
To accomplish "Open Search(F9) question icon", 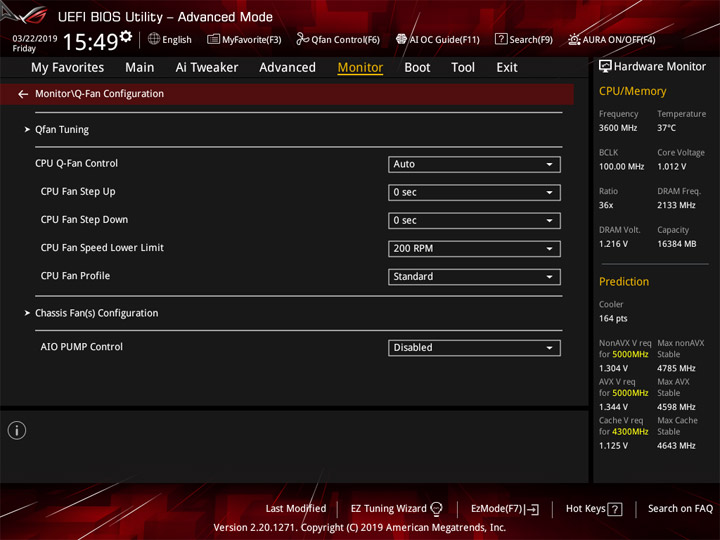I will pyautogui.click(x=501, y=39).
